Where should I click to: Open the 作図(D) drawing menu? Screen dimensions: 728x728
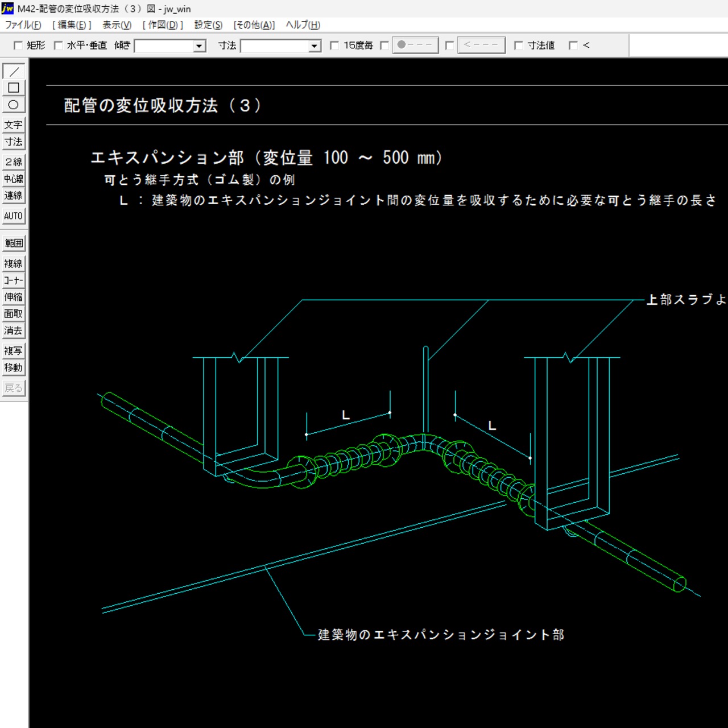(x=163, y=25)
